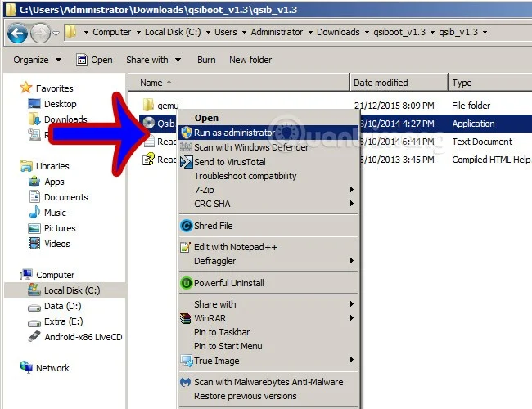Choose Pin to Start Menu
Screen dimensions: 532x409
(x=268, y=346)
